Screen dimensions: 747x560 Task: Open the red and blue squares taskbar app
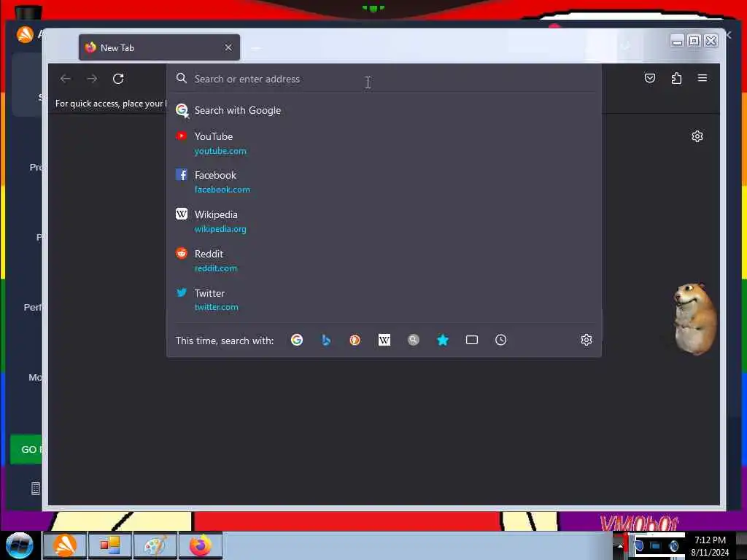[x=110, y=545]
